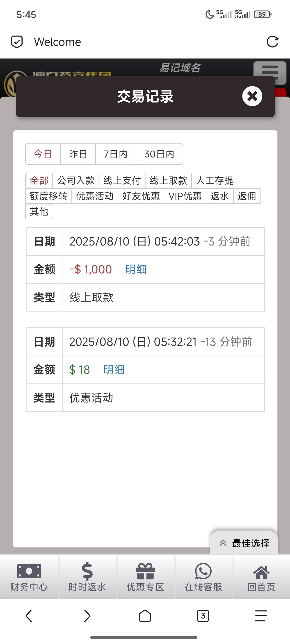Open 财务中心 finance center
The width and height of the screenshot is (290, 644).
(x=29, y=577)
